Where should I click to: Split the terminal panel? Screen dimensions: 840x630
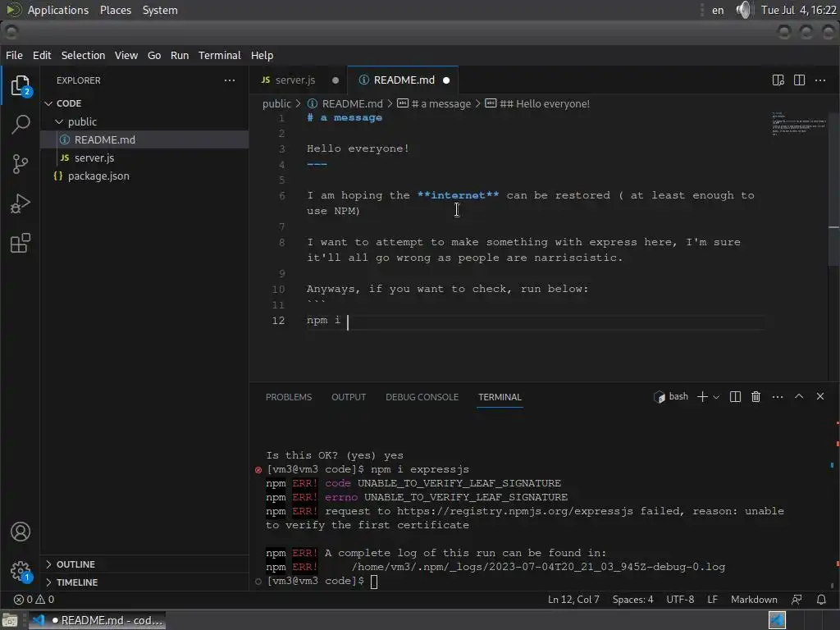pyautogui.click(x=735, y=396)
